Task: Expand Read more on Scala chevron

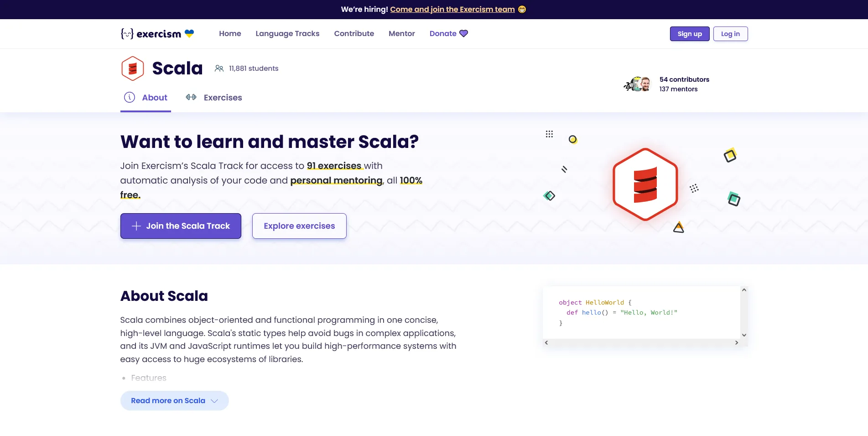Action: [x=214, y=401]
